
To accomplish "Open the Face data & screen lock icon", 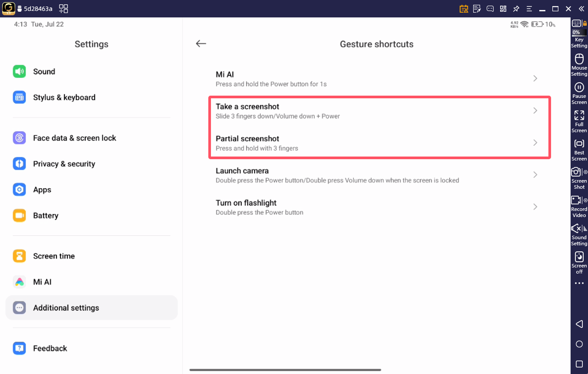I will coord(19,138).
